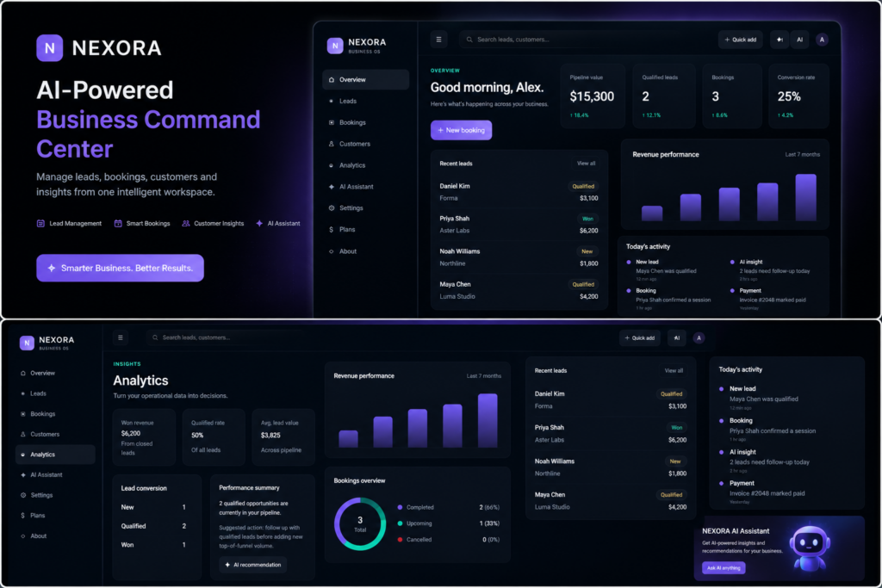This screenshot has height=588, width=882.
Task: Click the AI recommendation button
Action: pyautogui.click(x=253, y=565)
